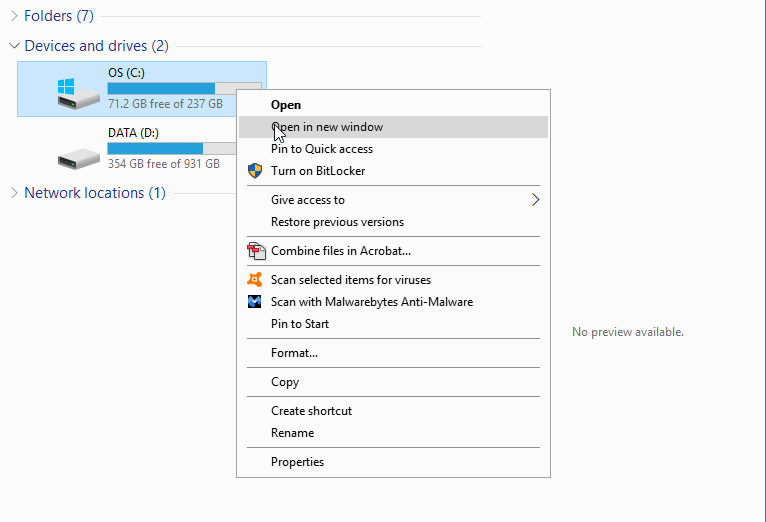Select Pin to Start option
766x522 pixels.
[x=300, y=324]
